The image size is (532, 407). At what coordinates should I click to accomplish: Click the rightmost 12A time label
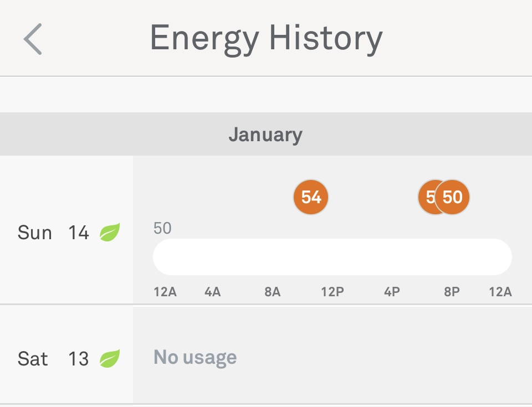[500, 292]
